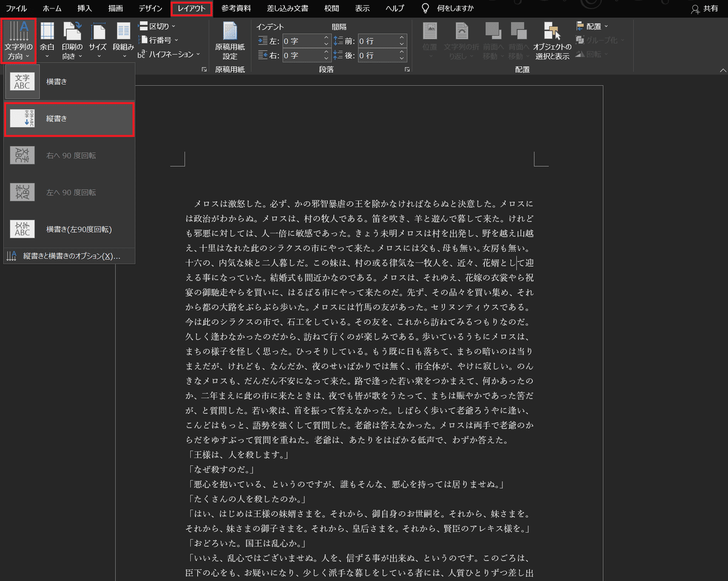Click the 右へ 90 度回転 option
Viewport: 728px width, 581px height.
[x=69, y=155]
